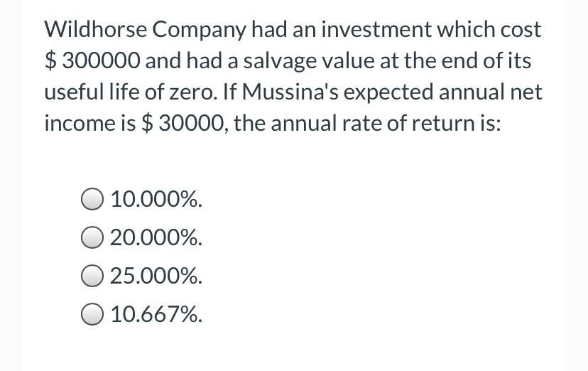Click the word "investment" in the question
Screen dimensions: 588x371
point(376,29)
